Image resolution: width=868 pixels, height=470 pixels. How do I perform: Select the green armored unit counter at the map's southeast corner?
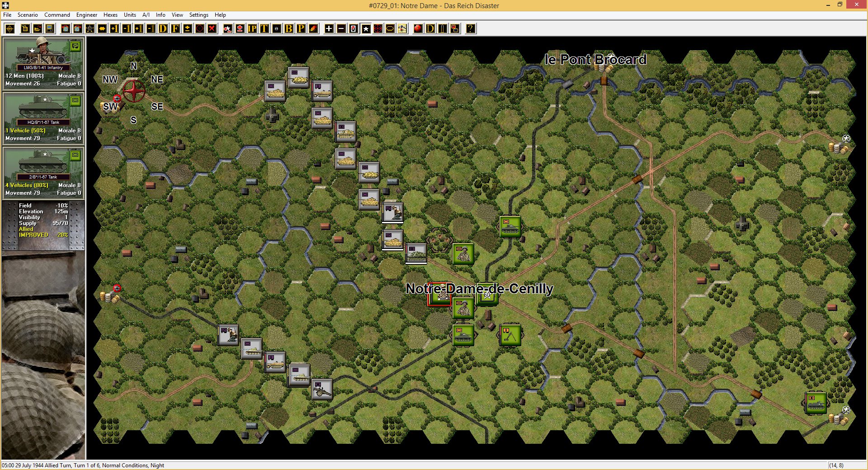click(x=816, y=403)
